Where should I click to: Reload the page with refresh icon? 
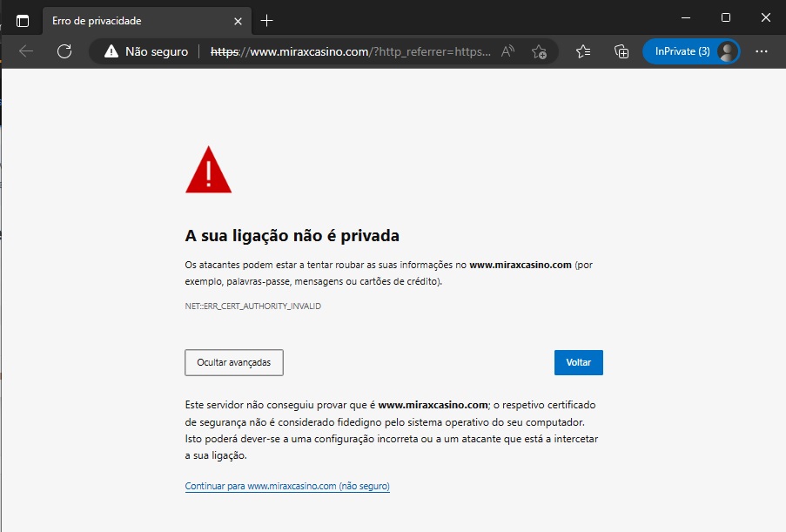pos(64,51)
